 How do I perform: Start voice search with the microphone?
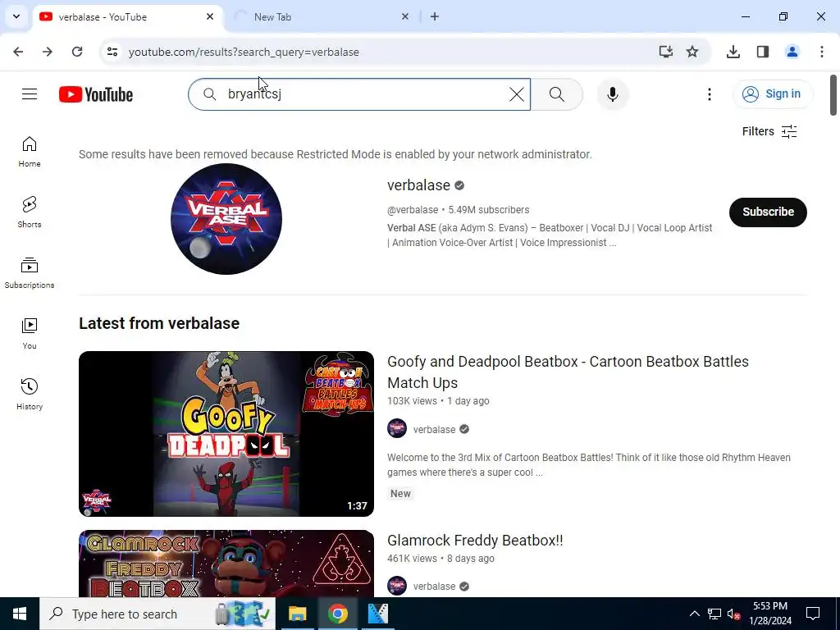point(612,94)
